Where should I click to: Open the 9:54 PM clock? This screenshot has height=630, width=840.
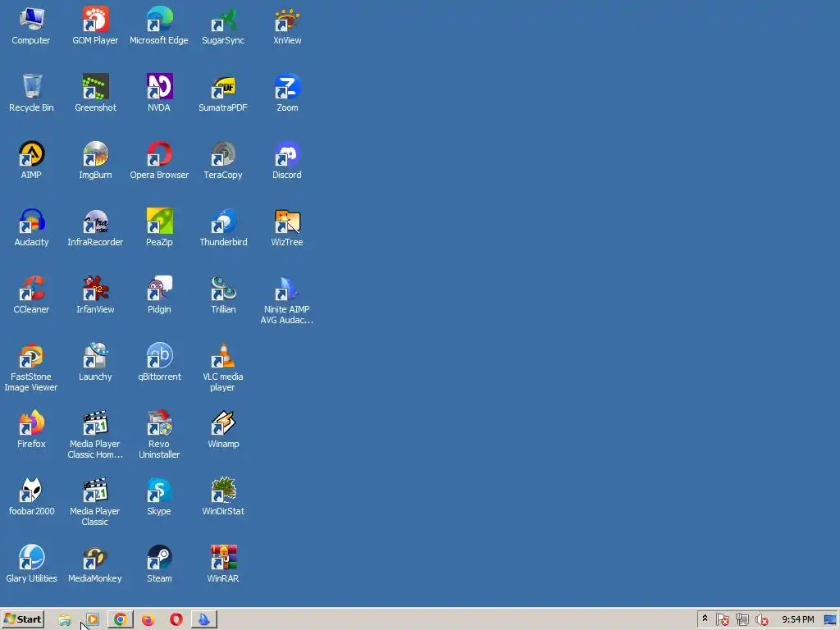pyautogui.click(x=797, y=619)
